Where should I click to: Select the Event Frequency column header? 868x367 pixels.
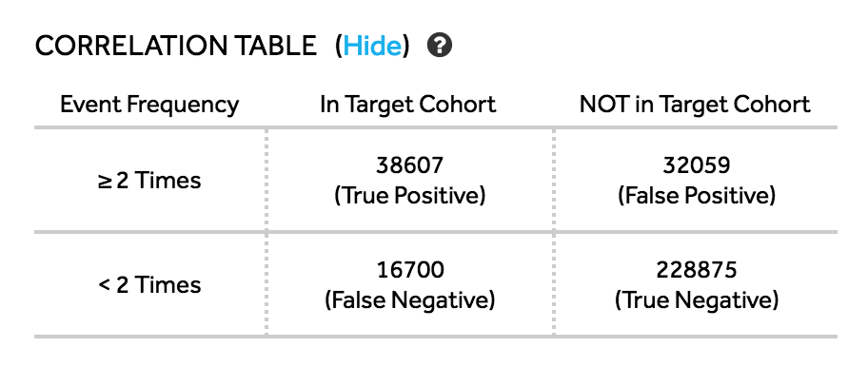tap(149, 104)
